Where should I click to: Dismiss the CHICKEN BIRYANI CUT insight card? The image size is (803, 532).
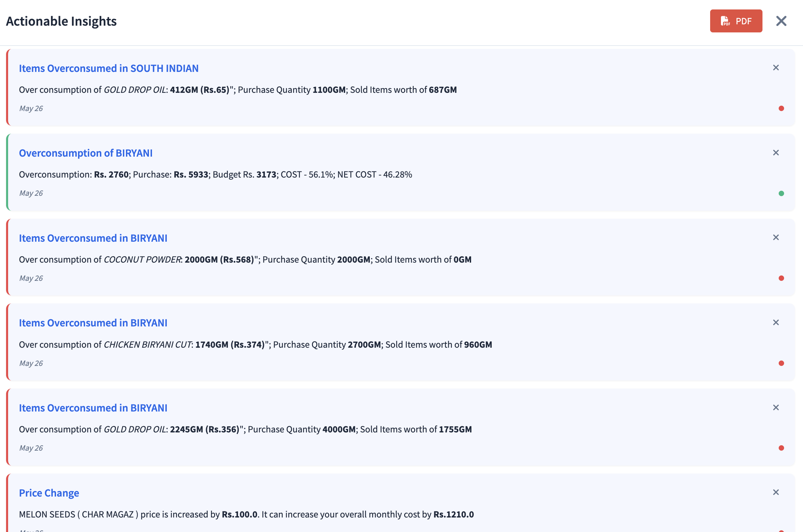pyautogui.click(x=776, y=322)
